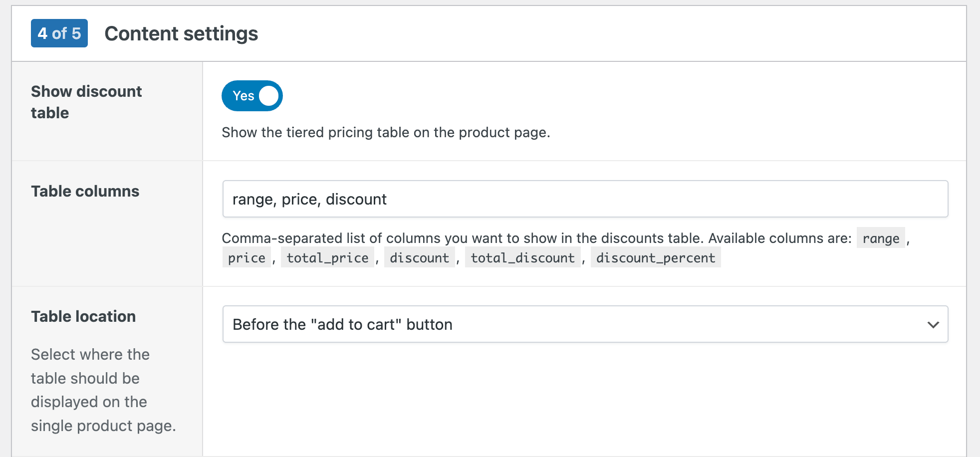Click the 'discount_percent' column code tag
This screenshot has height=457, width=980.
pyautogui.click(x=656, y=257)
